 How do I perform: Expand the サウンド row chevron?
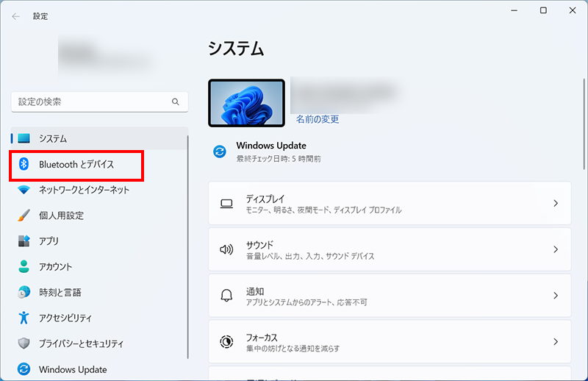tap(556, 249)
